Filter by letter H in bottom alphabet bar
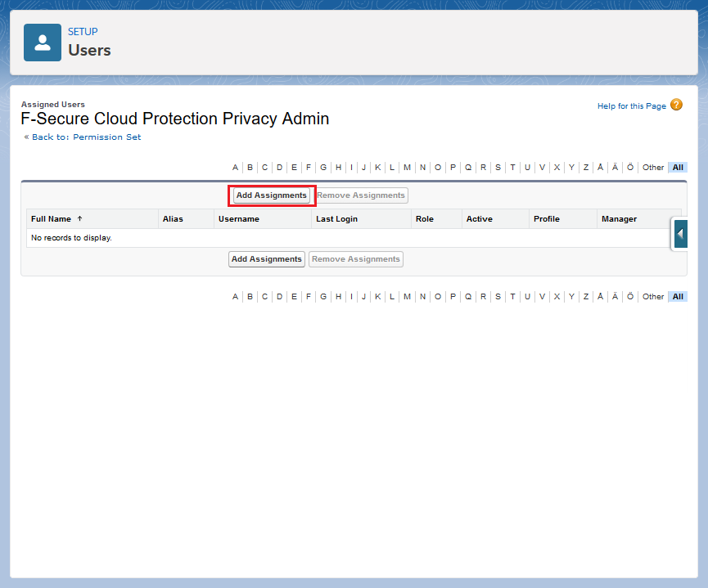This screenshot has width=708, height=588. point(338,297)
